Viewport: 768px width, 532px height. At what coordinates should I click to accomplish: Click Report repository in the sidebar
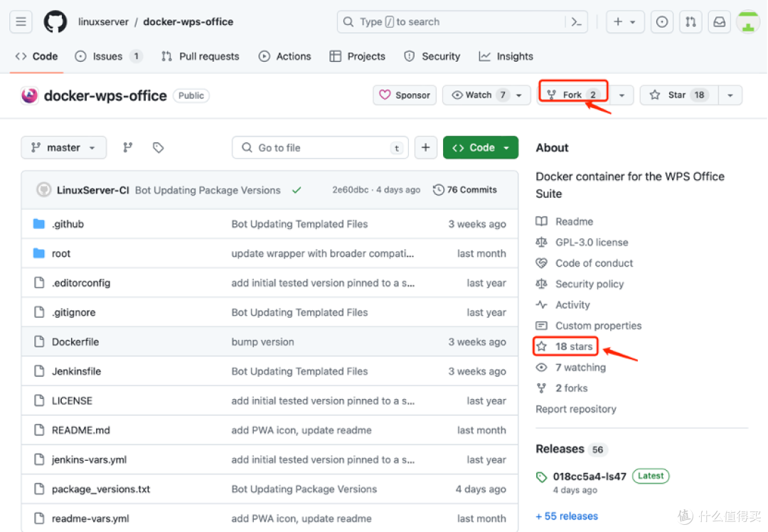[x=575, y=409]
